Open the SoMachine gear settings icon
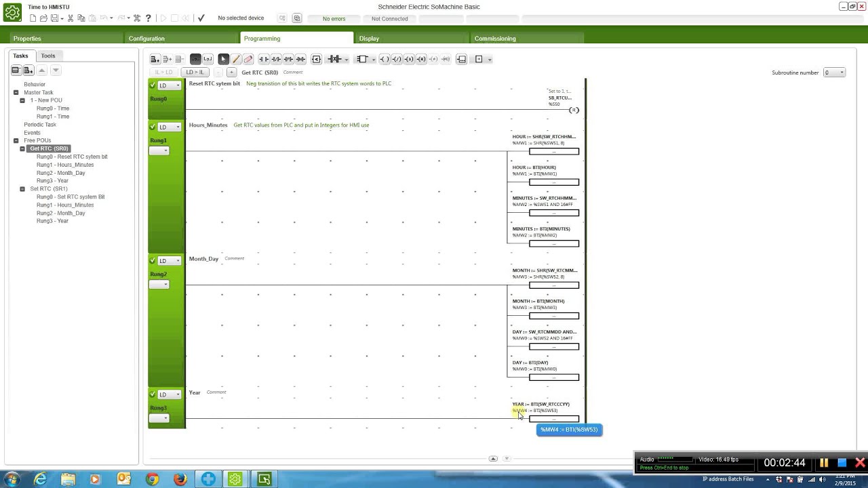This screenshot has height=488, width=868. 12,12
